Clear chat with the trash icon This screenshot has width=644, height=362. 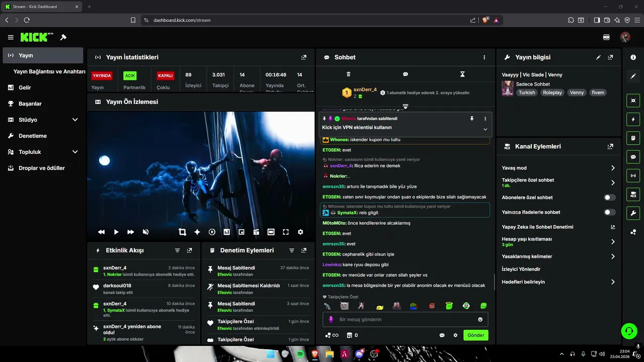coord(349,74)
